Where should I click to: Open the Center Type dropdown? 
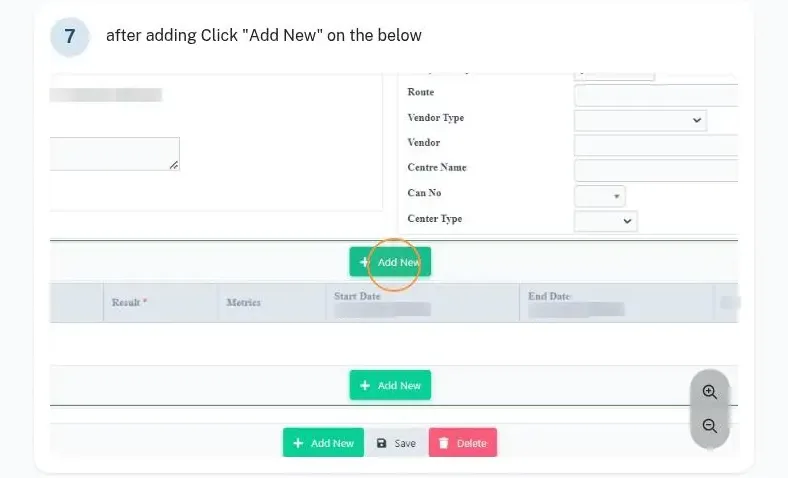[x=606, y=221]
